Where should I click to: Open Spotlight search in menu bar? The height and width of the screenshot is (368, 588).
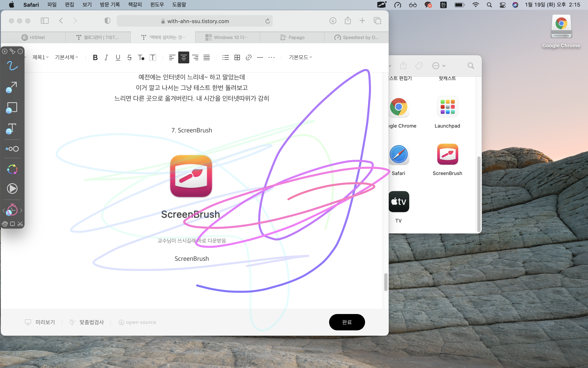(489, 5)
